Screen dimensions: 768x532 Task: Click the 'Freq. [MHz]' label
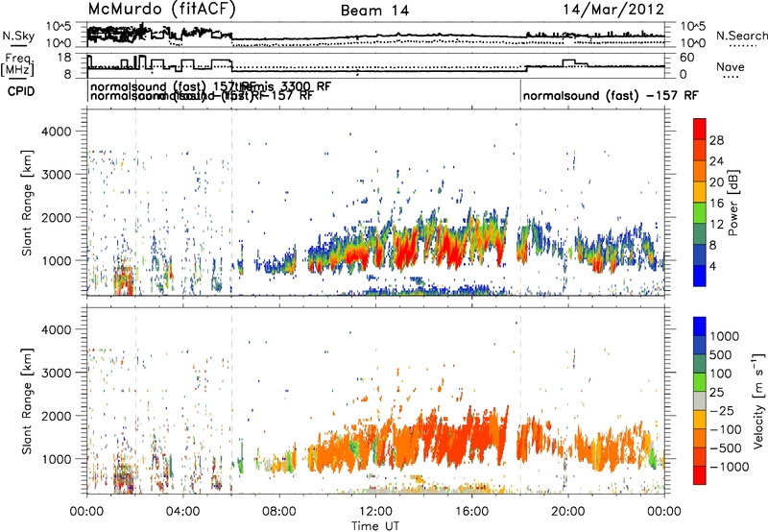(18, 65)
